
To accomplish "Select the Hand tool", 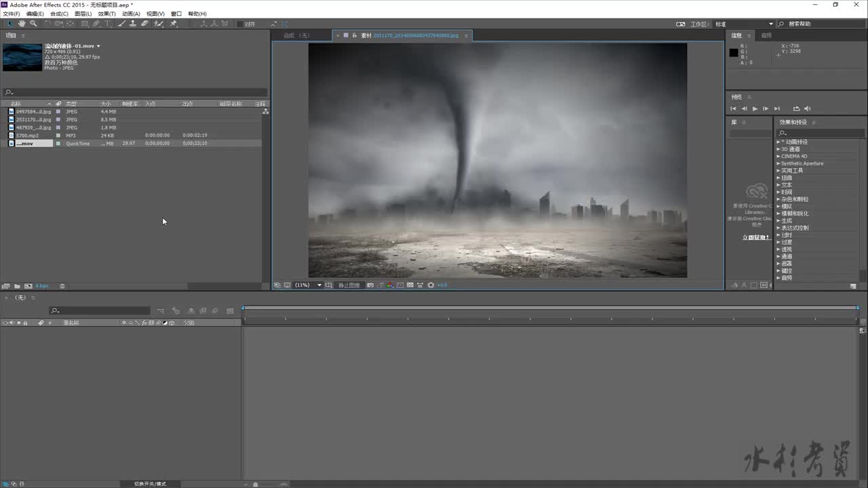I will coord(22,24).
